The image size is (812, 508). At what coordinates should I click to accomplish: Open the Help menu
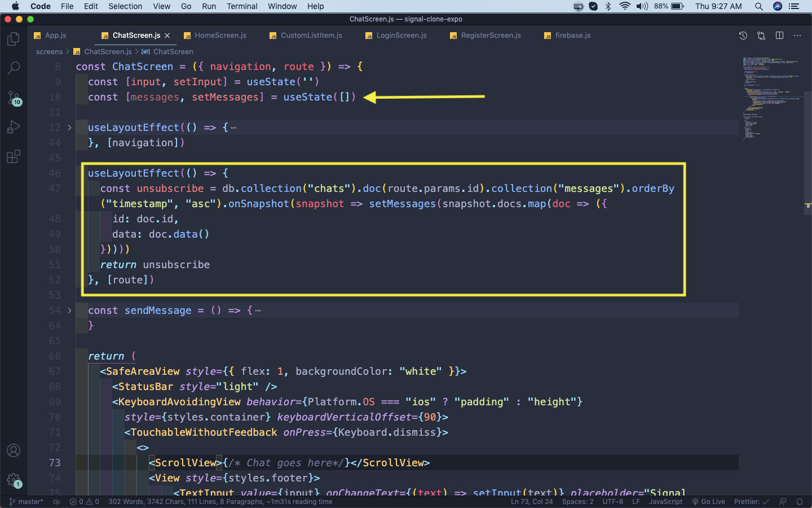click(316, 6)
